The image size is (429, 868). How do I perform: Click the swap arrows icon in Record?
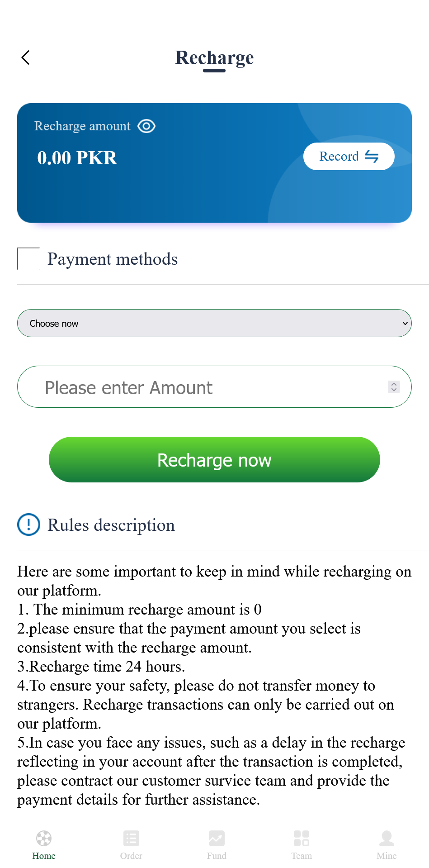pyautogui.click(x=372, y=157)
